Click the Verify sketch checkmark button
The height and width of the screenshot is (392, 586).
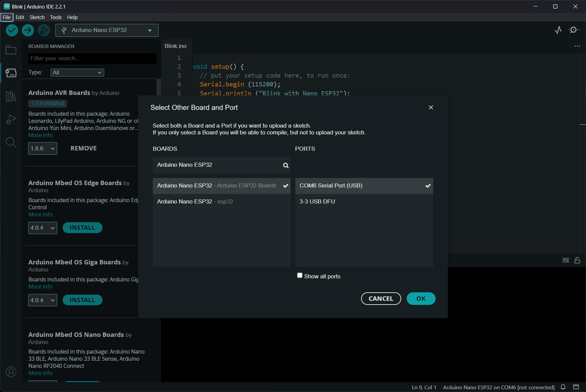(12, 30)
